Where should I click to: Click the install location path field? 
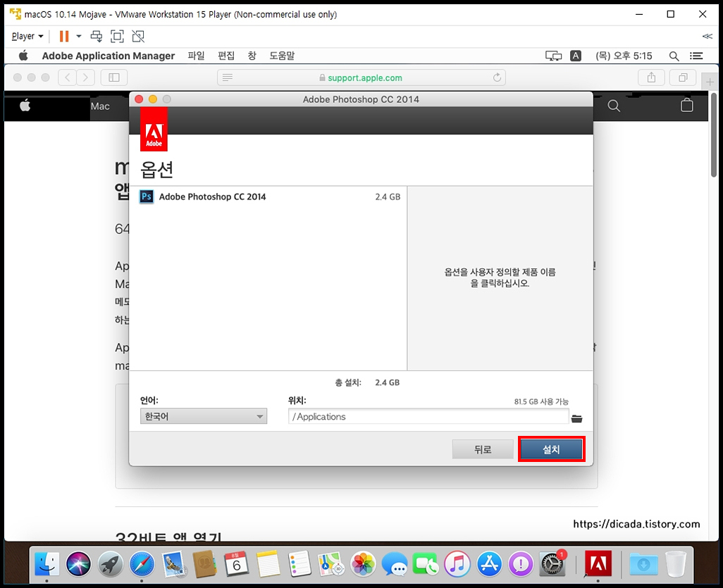(428, 417)
